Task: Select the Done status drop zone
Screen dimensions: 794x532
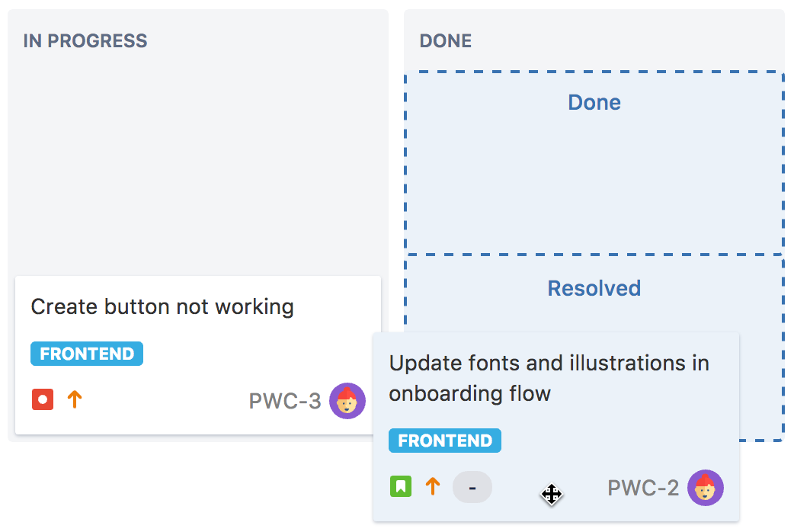Action: click(x=594, y=162)
